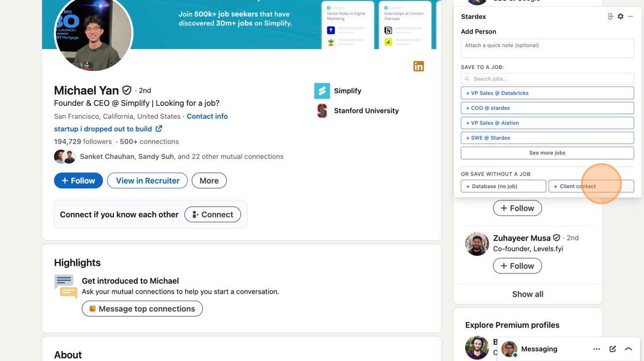Open the More actions dropdown

tap(209, 181)
